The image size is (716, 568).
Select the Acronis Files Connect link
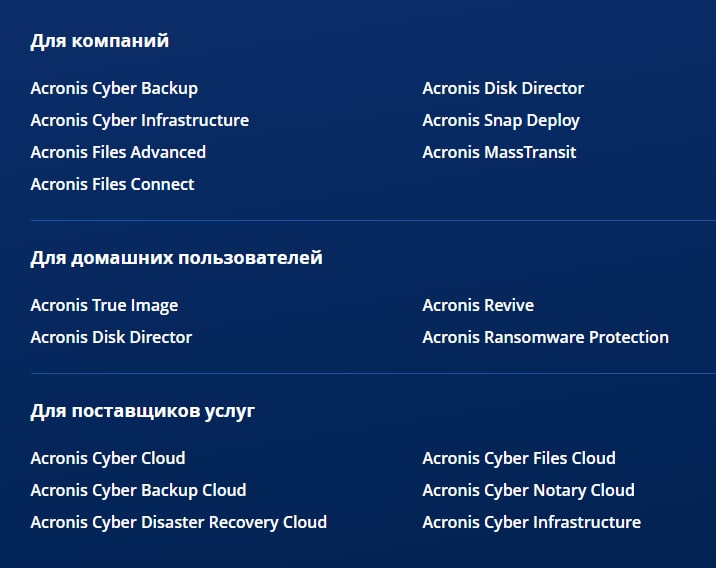112,184
